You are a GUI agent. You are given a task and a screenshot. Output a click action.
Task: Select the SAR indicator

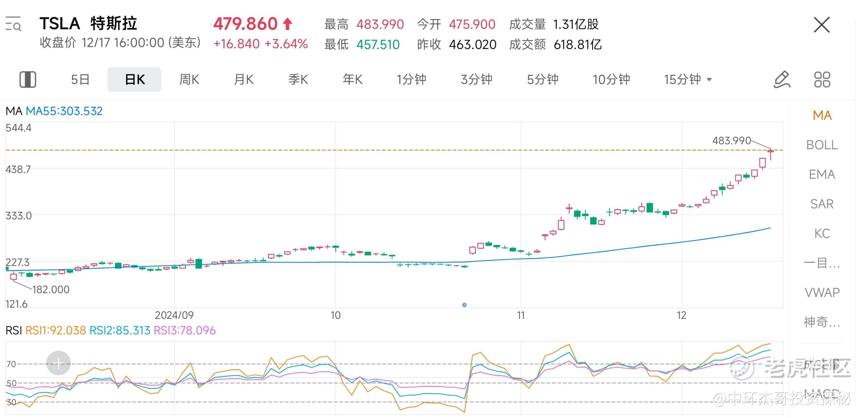(822, 204)
